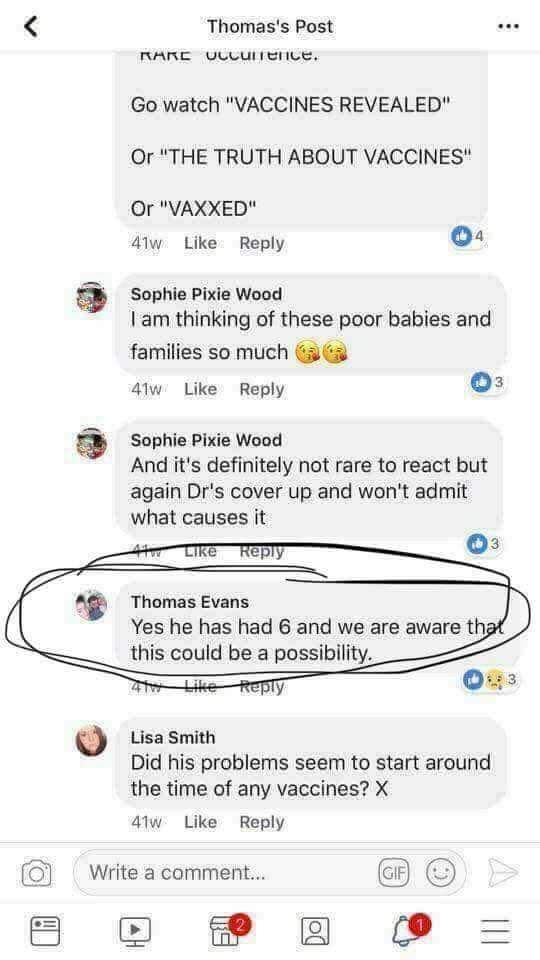Open Thomas Evans's profile name link
Image resolution: width=540 pixels, height=960 pixels.
coord(190,602)
